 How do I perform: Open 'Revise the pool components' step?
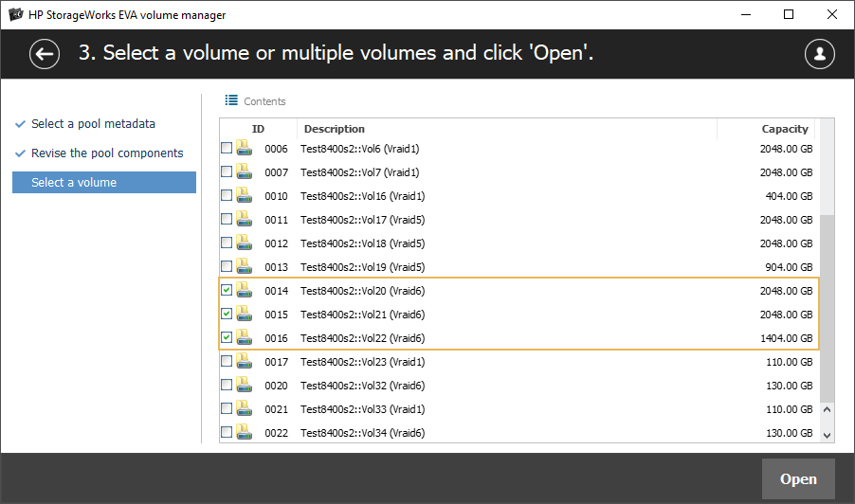[x=107, y=153]
